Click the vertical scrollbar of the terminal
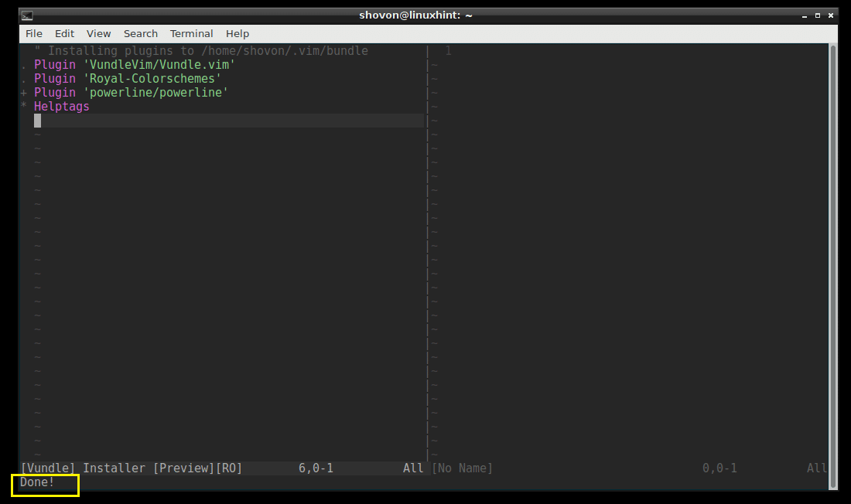Screen dimensions: 851x504 click(833, 267)
